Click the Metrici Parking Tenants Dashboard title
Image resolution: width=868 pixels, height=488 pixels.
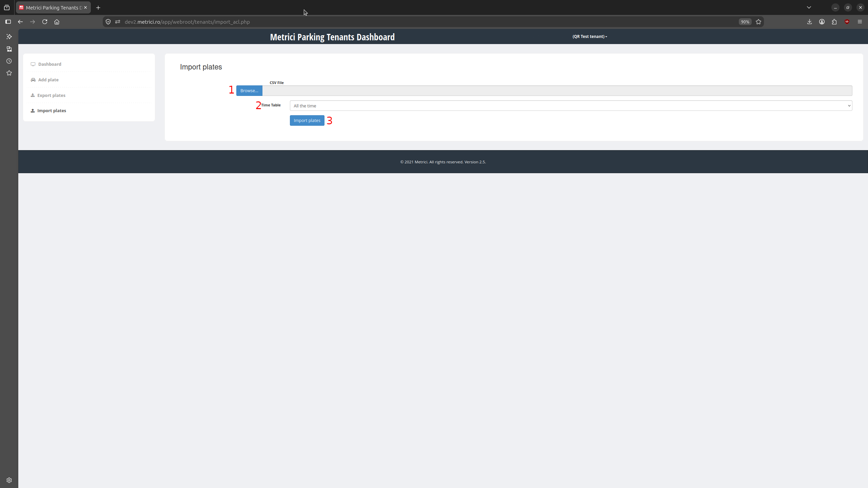tap(332, 37)
